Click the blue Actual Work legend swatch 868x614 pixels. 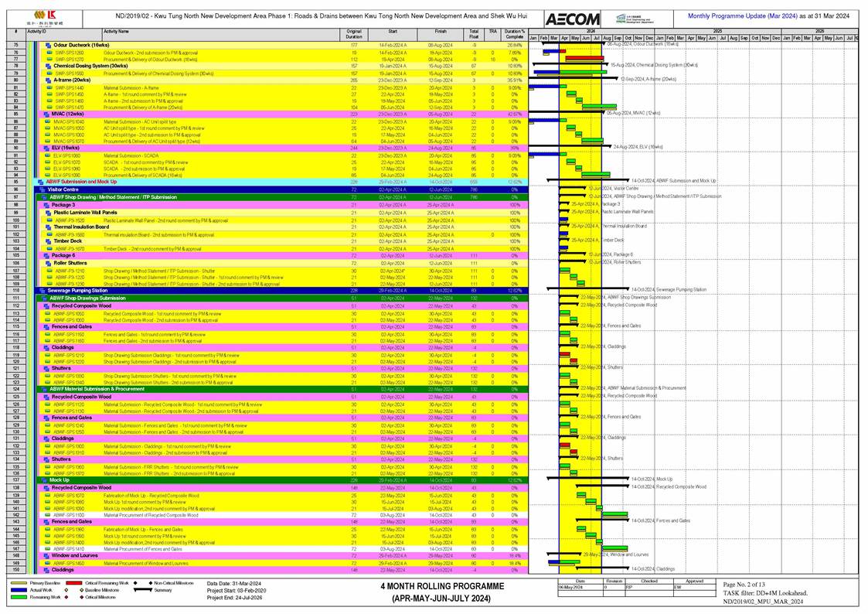point(15,589)
